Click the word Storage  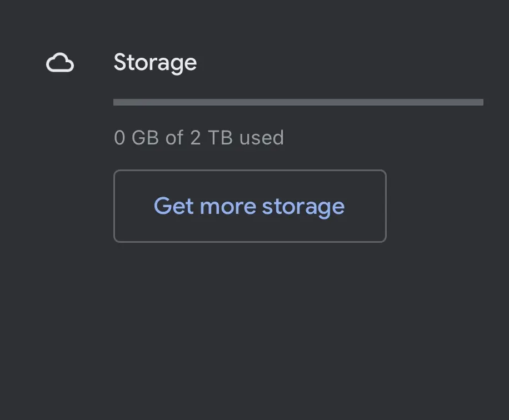[x=155, y=63]
